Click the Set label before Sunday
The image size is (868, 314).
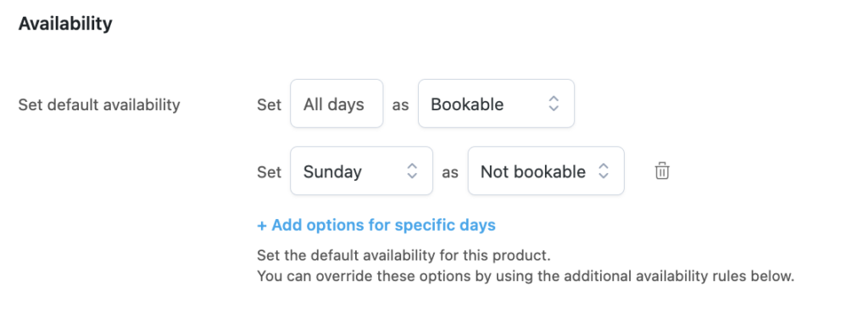(x=269, y=171)
